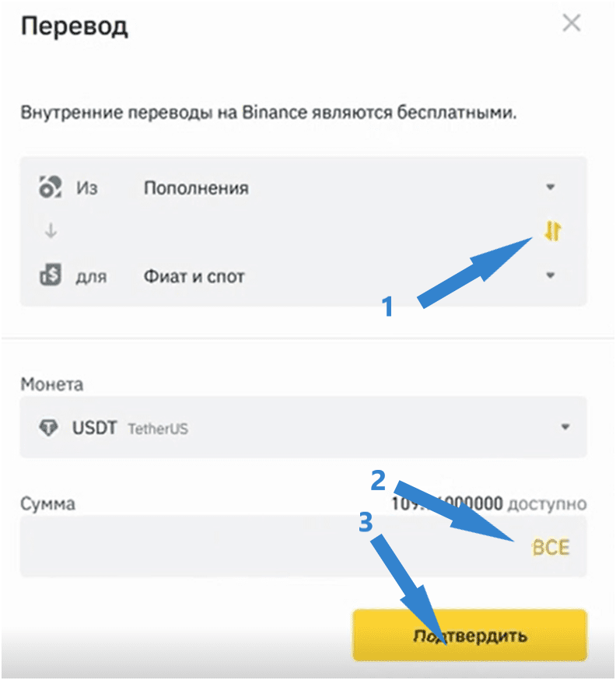Screen dimensions: 616x680
Task: Click the down arrow between wallets
Action: [x=51, y=230]
